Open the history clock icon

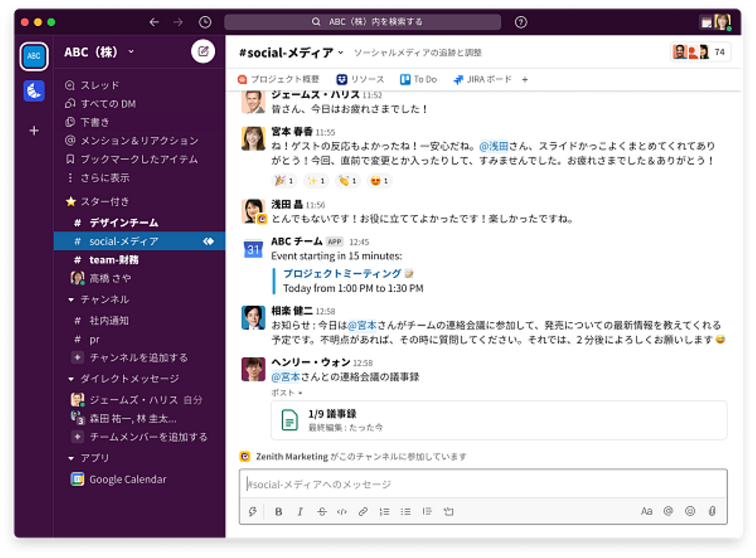205,22
